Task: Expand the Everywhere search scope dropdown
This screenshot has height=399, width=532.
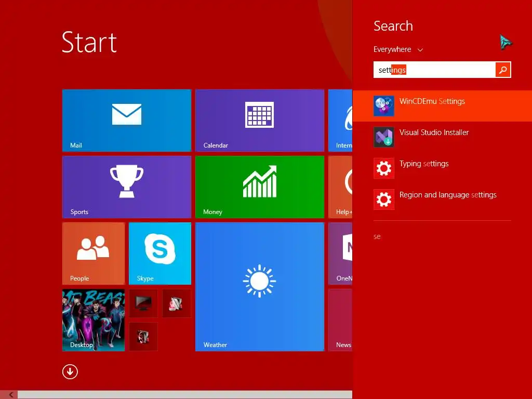Action: point(398,49)
